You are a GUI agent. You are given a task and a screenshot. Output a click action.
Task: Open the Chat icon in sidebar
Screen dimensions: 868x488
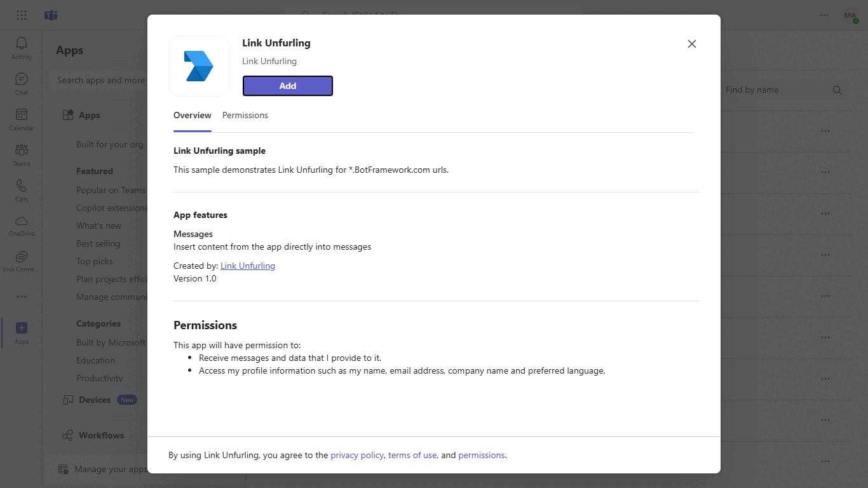(x=22, y=83)
